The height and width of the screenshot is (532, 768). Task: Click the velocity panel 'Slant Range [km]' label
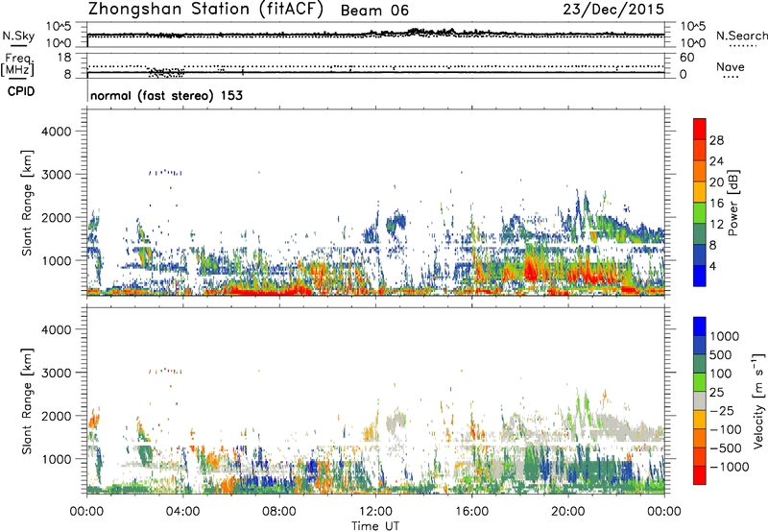click(27, 401)
